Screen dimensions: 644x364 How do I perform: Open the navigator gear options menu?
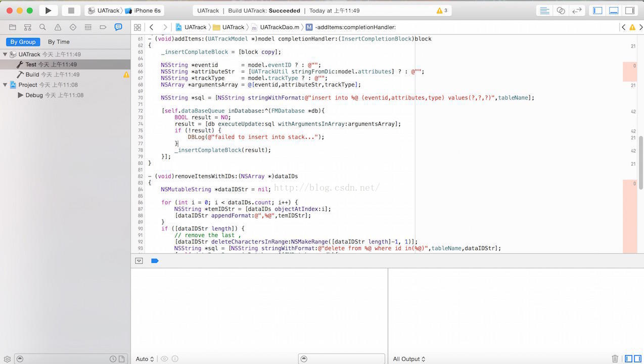coord(7,359)
